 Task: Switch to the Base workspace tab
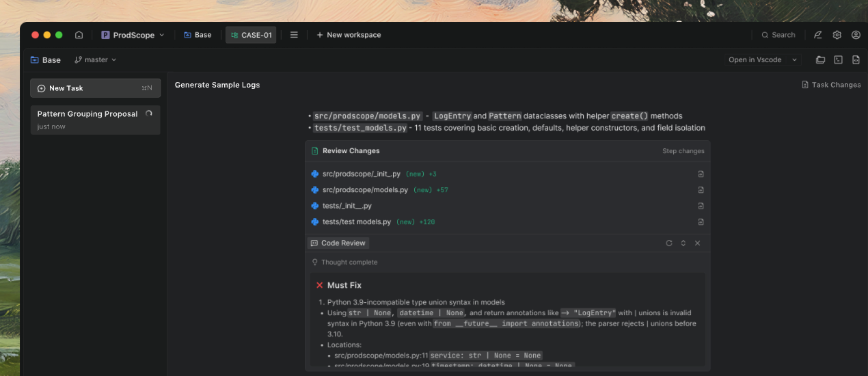pos(198,35)
